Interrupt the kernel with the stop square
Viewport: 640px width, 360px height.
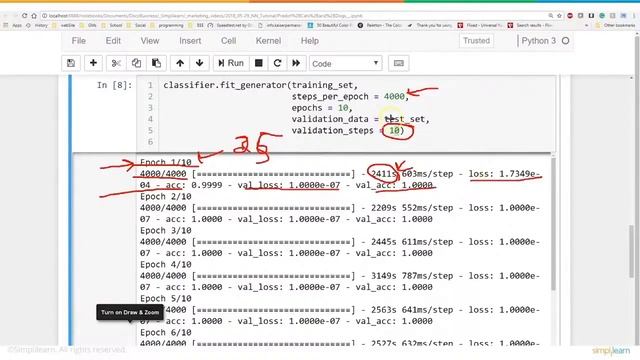click(x=258, y=63)
